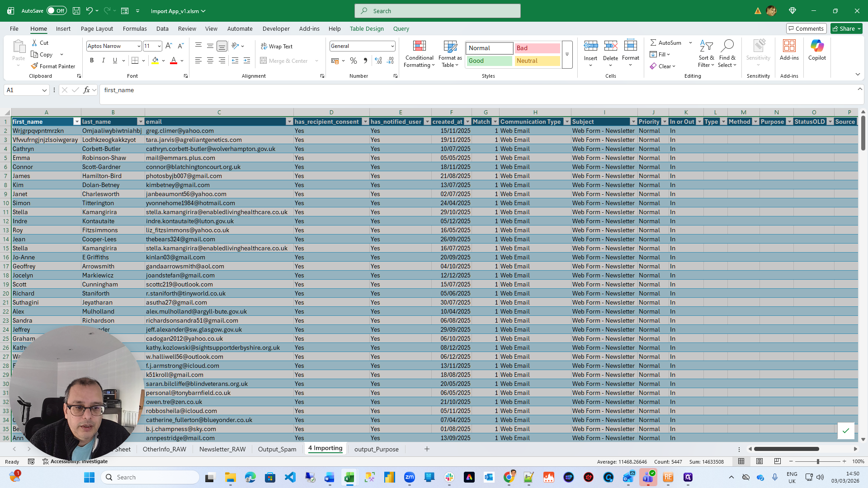Click the Conditional Formatting icon

click(x=419, y=46)
